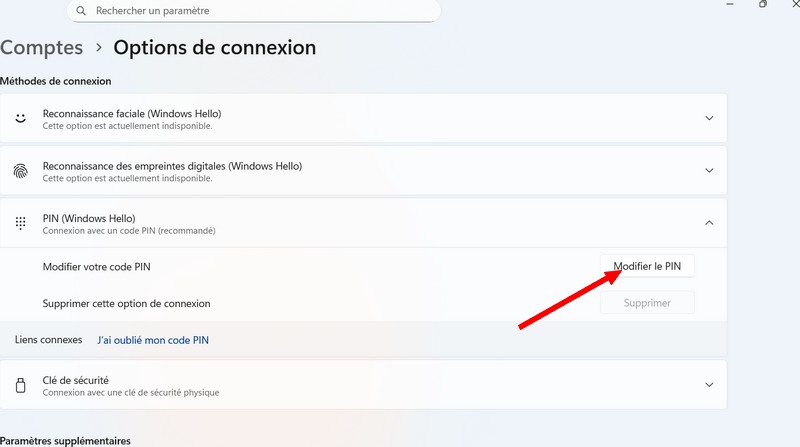Collapse the PIN (Windows Hello) section chevron
The image size is (800, 447).
tap(709, 223)
